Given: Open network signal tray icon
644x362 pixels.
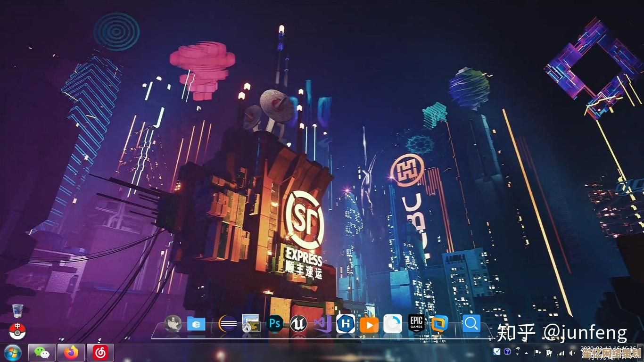Looking at the screenshot, I should coord(561,353).
